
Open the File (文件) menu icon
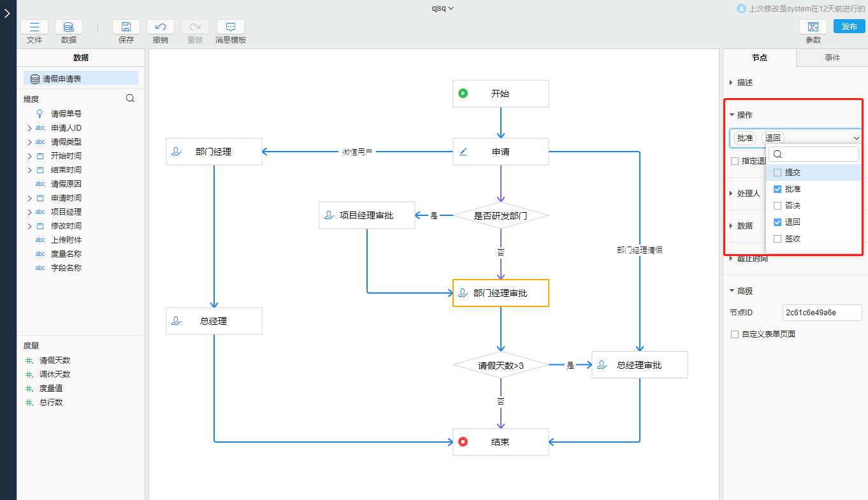click(34, 27)
